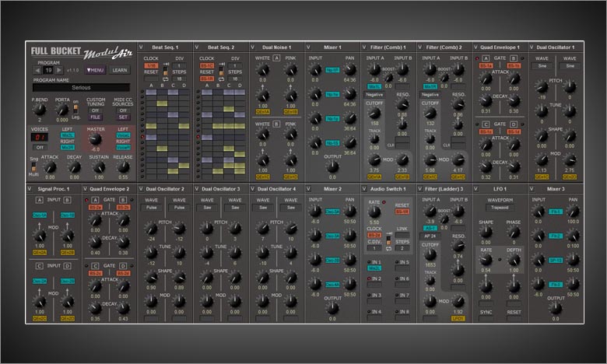
Task: Adjust the PORTA knob
Action: coord(62,110)
